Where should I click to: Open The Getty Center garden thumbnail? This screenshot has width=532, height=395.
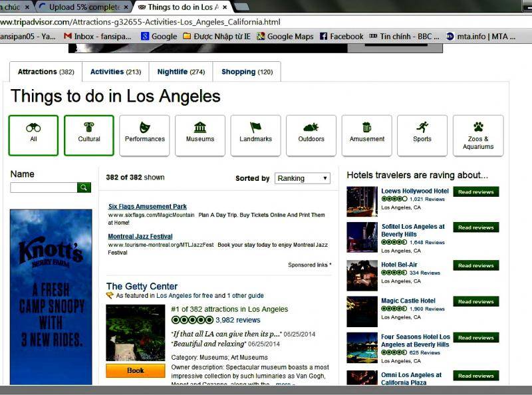coord(136,332)
